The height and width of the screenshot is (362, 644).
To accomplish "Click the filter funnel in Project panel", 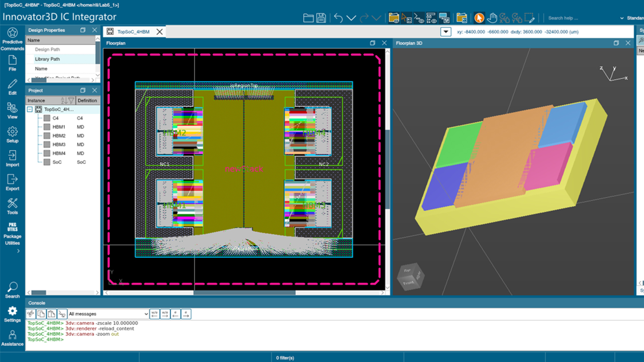I will coord(71,101).
